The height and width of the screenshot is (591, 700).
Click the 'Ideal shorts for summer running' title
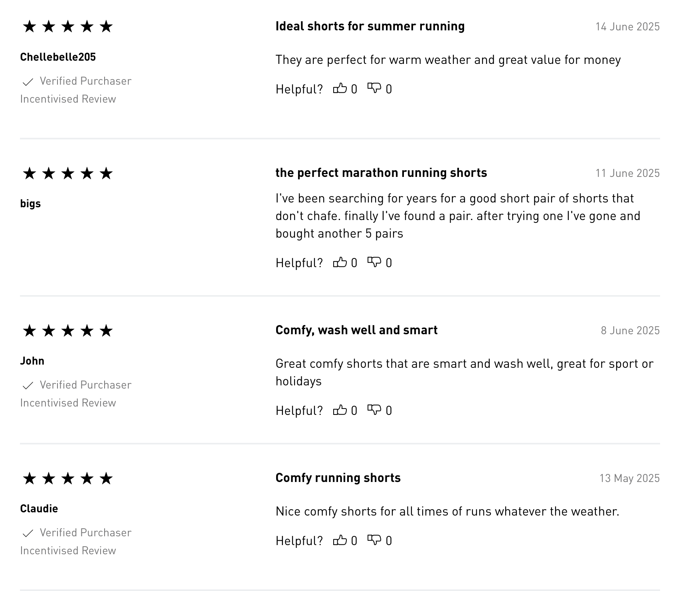pyautogui.click(x=370, y=26)
